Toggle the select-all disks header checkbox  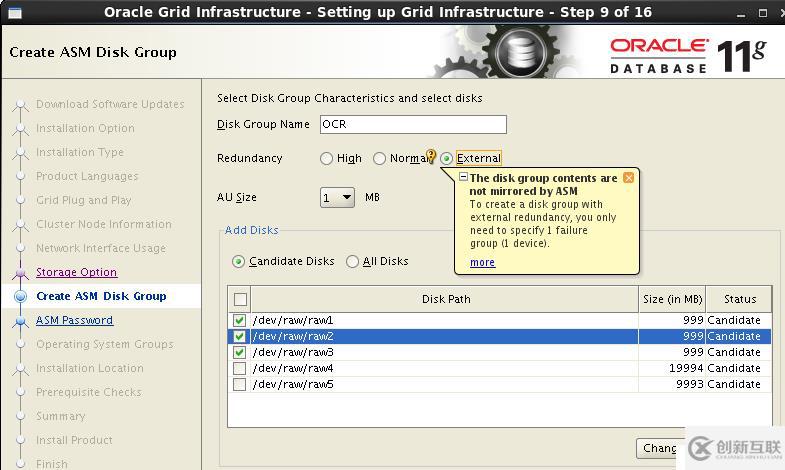tap(240, 299)
